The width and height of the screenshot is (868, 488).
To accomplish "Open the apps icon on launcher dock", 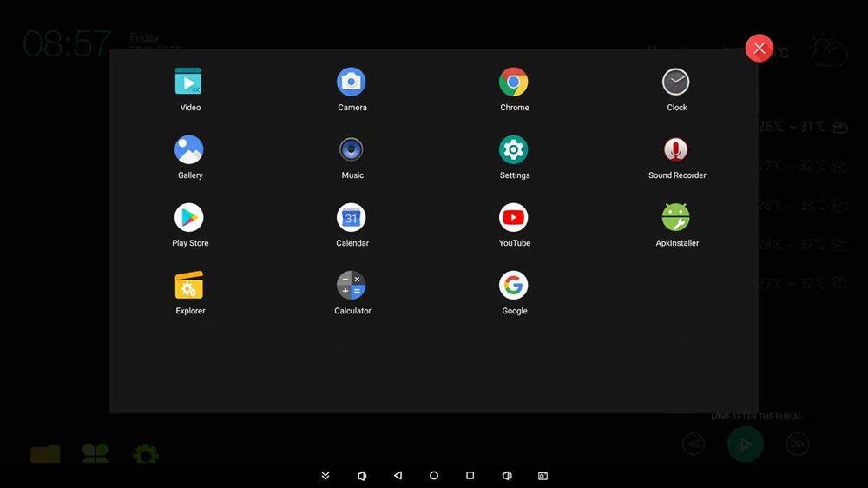I will point(95,453).
